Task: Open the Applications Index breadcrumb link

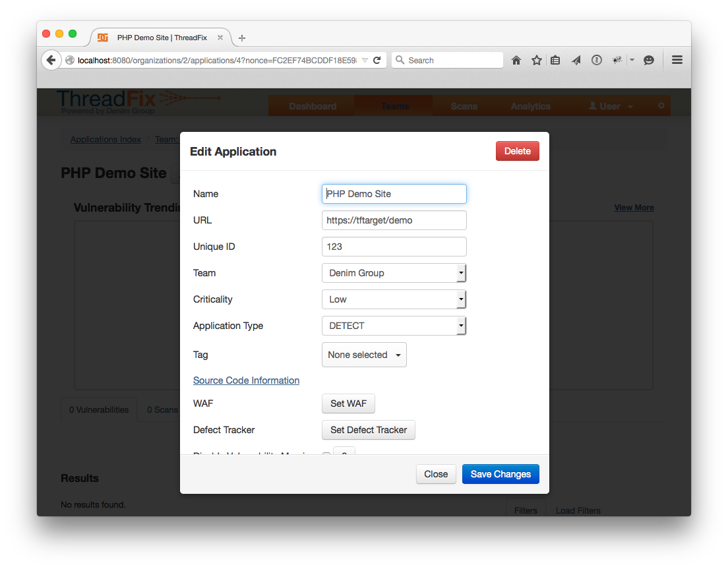Action: [x=106, y=139]
